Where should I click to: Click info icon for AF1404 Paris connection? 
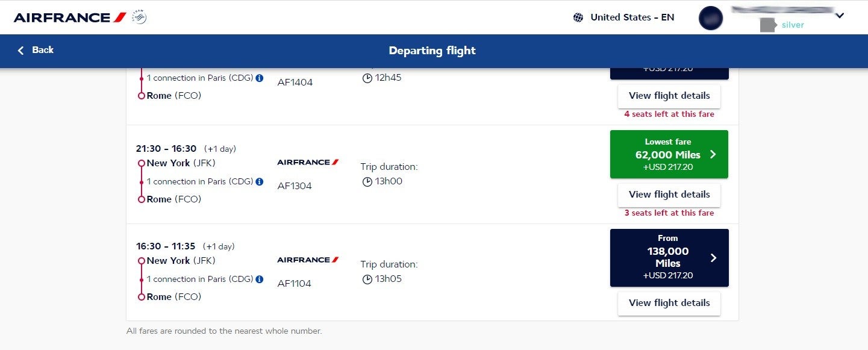point(260,78)
